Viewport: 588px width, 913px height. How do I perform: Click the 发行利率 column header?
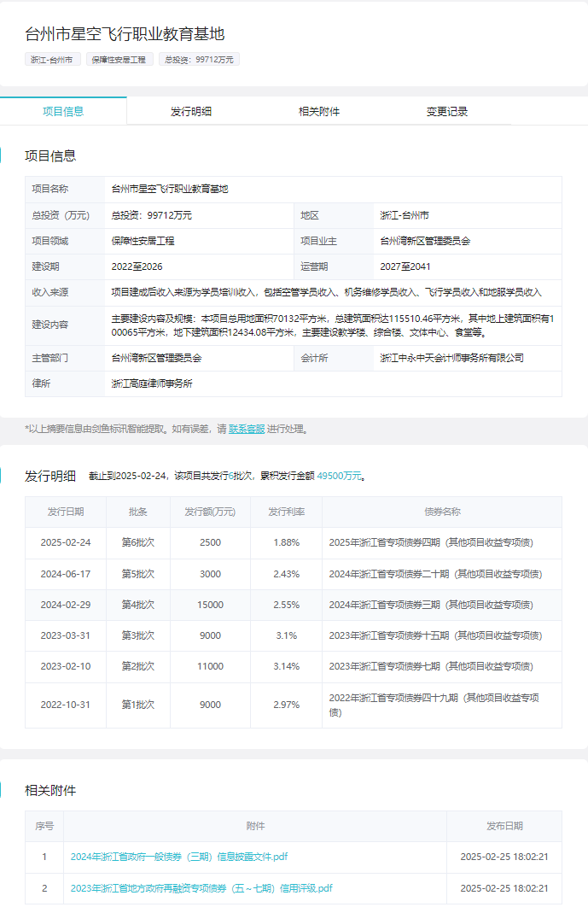(x=286, y=512)
